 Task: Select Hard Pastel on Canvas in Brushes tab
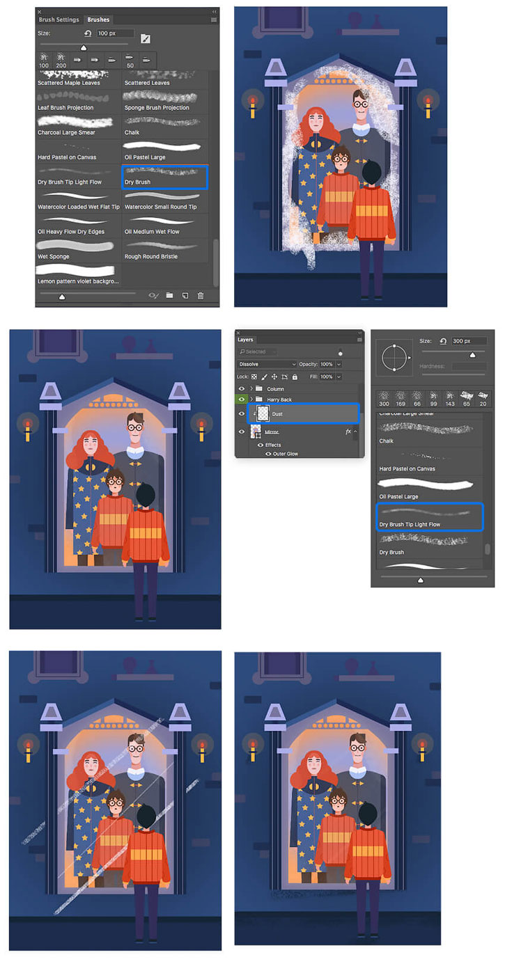click(x=78, y=150)
